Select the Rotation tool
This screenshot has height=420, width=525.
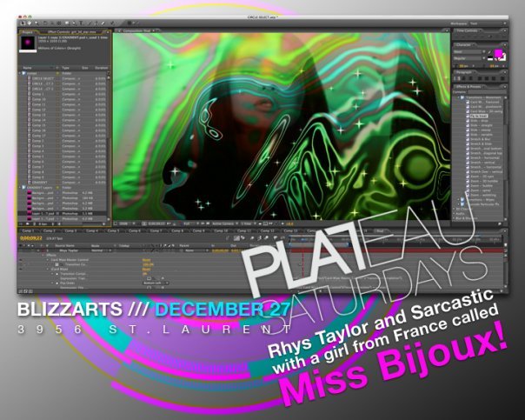click(x=45, y=23)
